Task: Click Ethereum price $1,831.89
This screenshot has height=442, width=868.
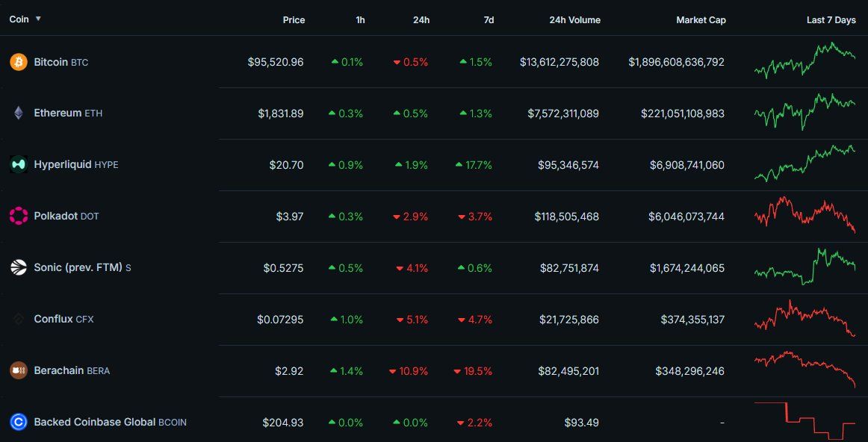Action: coord(281,113)
